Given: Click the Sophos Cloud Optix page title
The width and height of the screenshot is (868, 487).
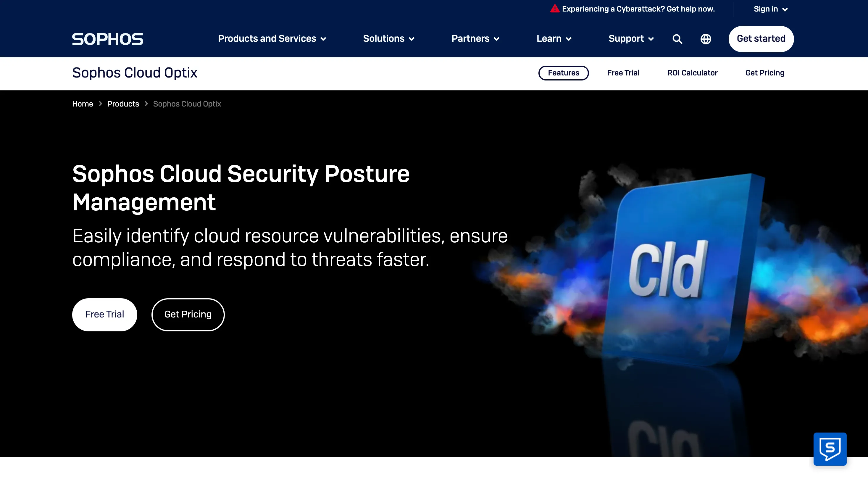Looking at the screenshot, I should point(135,73).
